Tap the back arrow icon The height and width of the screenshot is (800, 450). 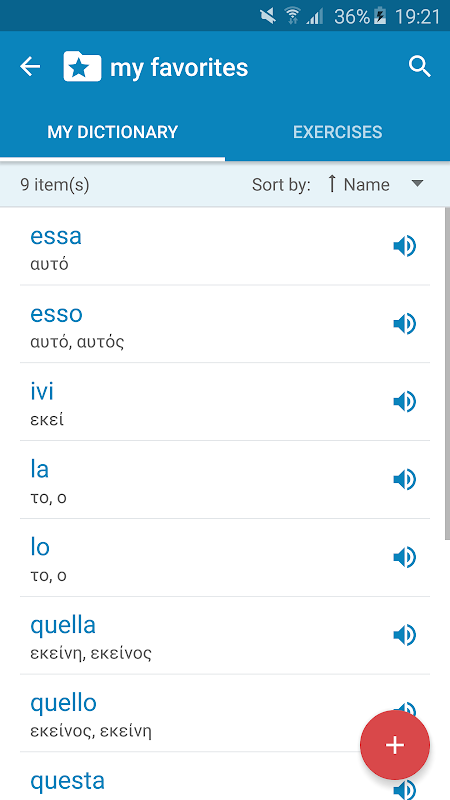[30, 67]
